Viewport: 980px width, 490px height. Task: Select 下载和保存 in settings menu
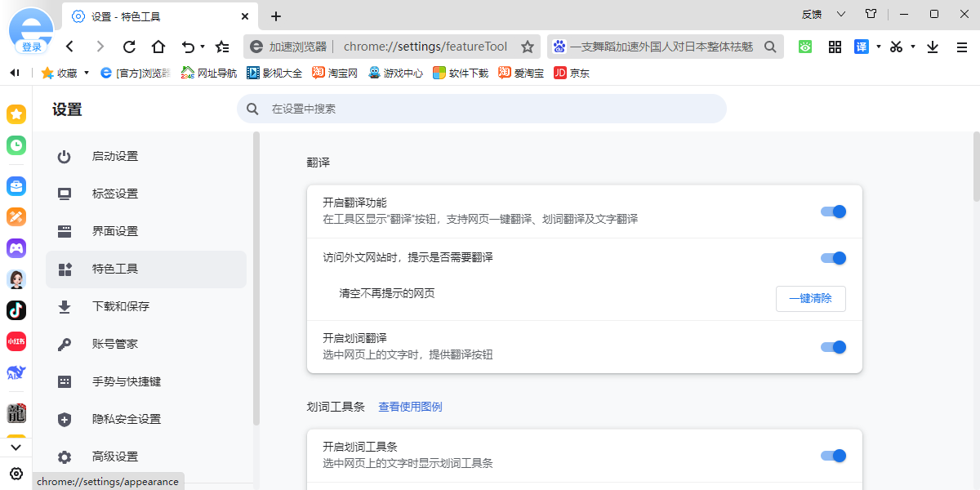point(146,307)
